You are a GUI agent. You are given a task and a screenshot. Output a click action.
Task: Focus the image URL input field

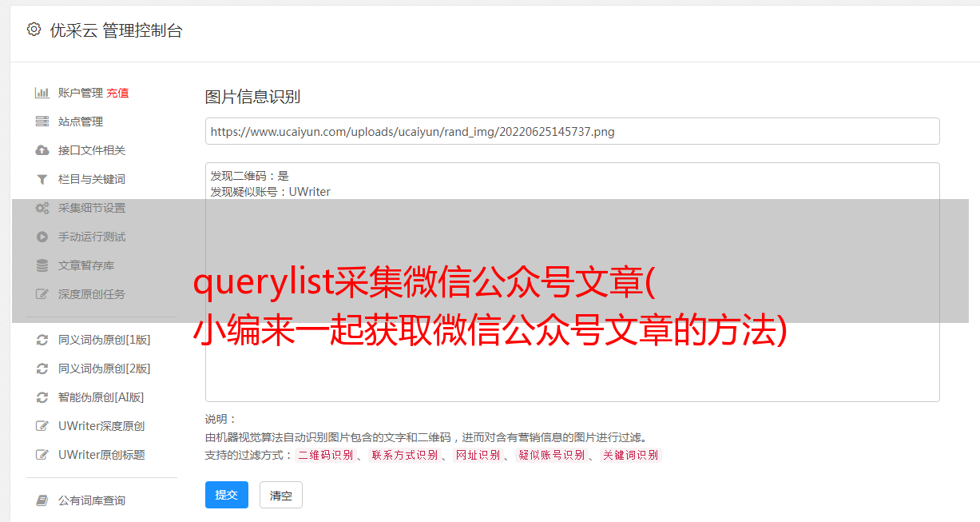click(x=572, y=131)
